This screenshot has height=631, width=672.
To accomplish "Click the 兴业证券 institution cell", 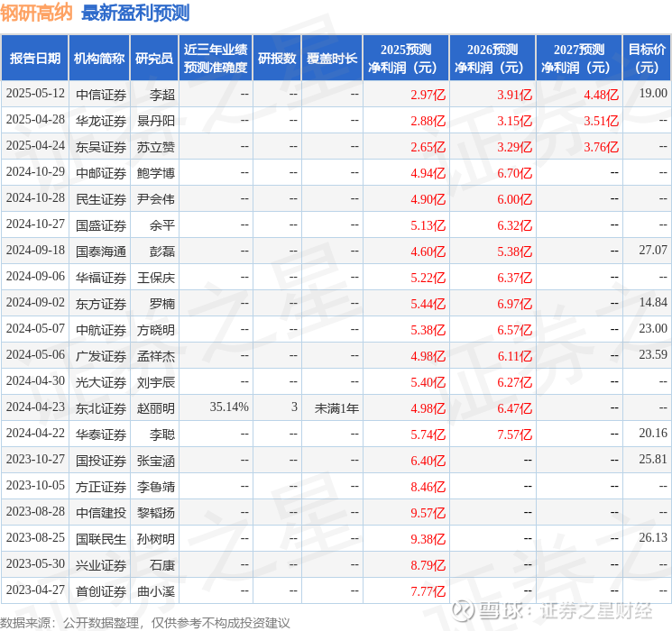I will click(x=101, y=565).
